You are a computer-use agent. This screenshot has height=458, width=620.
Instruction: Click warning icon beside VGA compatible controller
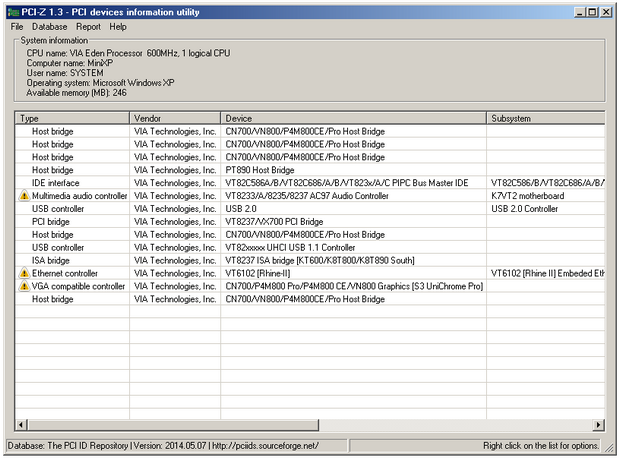coord(24,286)
